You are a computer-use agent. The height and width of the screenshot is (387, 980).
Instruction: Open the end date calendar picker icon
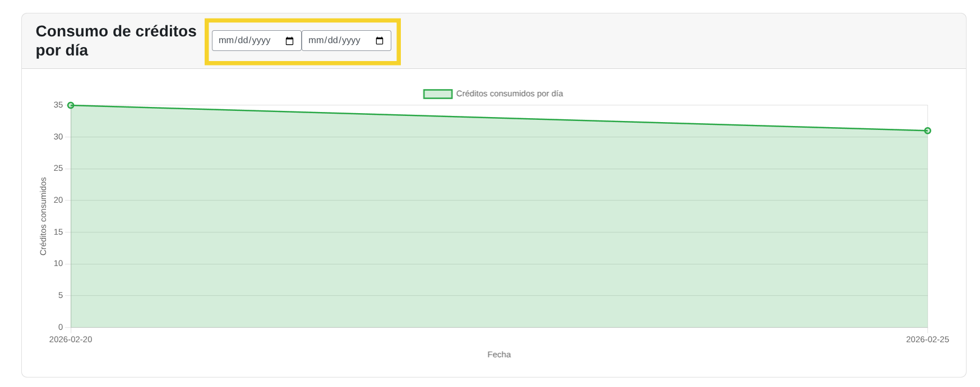[379, 41]
